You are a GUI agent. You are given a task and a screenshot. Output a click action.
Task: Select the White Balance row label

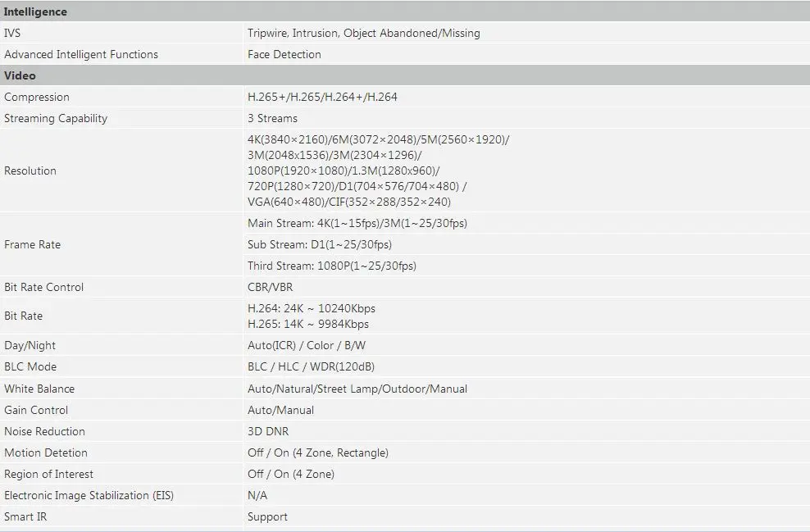coord(39,389)
